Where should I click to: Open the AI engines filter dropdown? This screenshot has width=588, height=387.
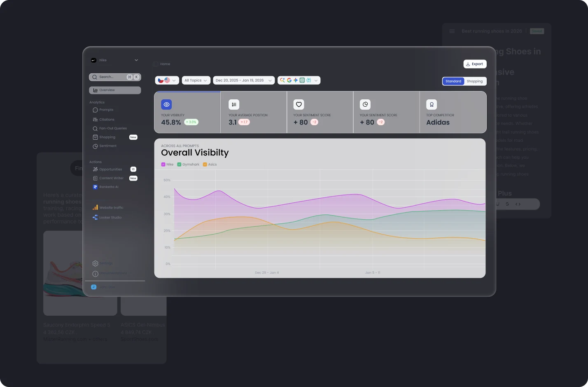299,80
